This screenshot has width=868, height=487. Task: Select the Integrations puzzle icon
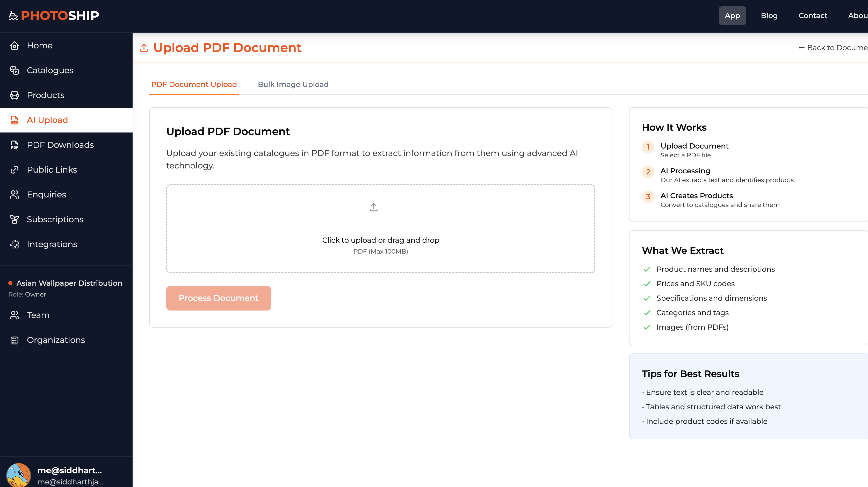pyautogui.click(x=15, y=244)
